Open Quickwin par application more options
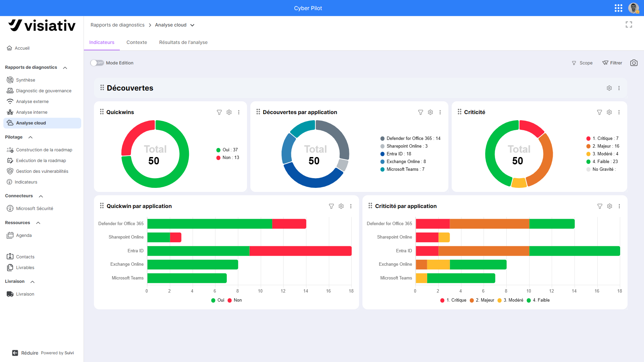This screenshot has width=644, height=362. pos(351,206)
